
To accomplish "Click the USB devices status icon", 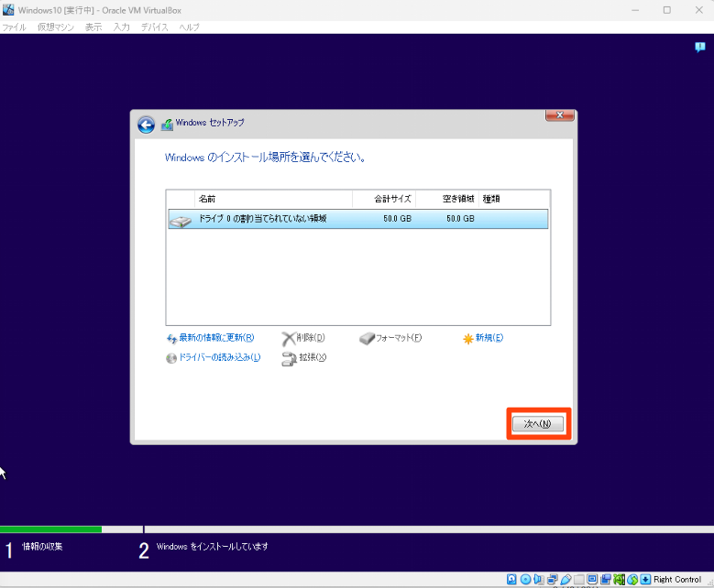I will (x=566, y=580).
